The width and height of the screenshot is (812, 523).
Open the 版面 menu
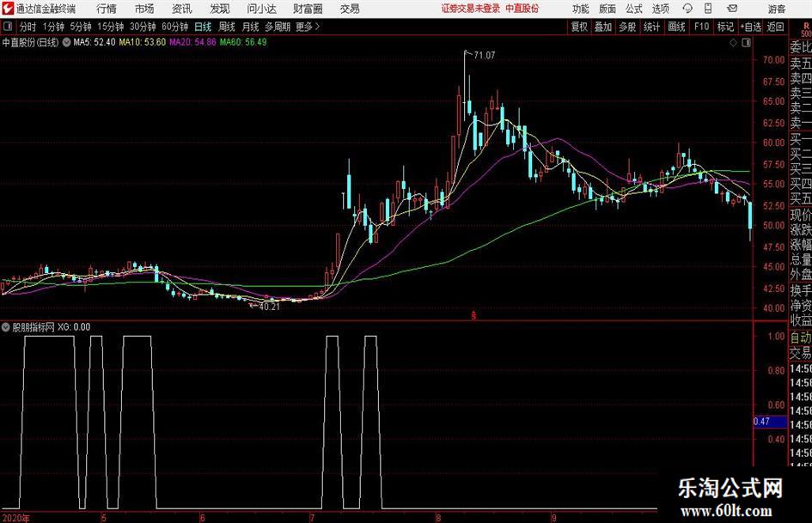607,9
